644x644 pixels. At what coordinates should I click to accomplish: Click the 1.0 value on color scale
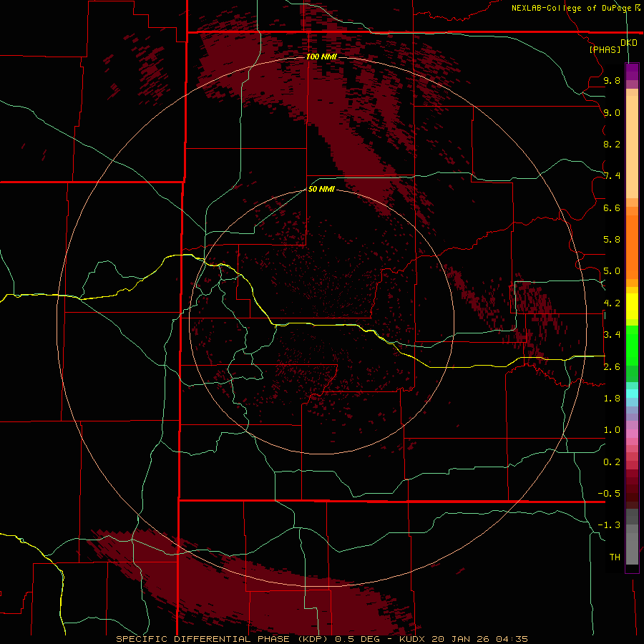click(x=612, y=430)
